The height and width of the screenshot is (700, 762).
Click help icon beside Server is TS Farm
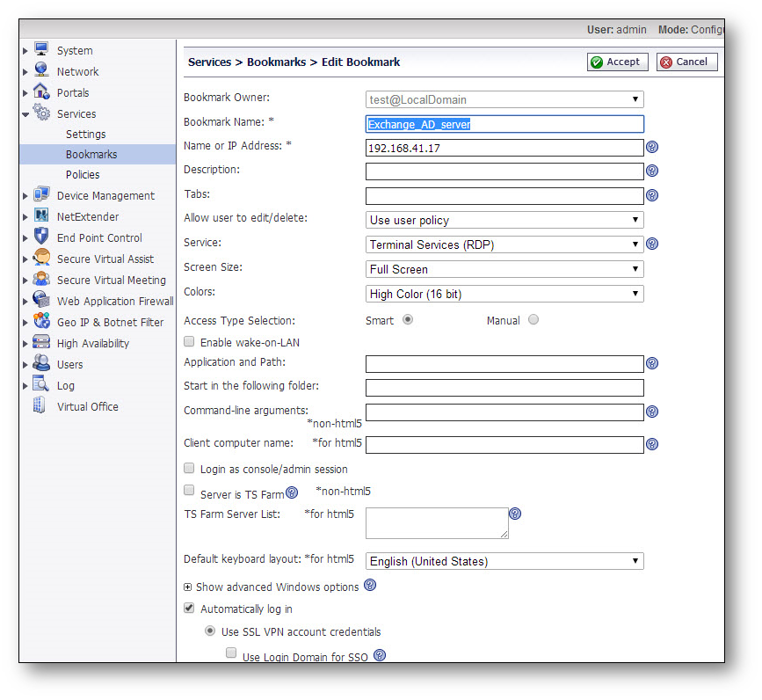[292, 493]
